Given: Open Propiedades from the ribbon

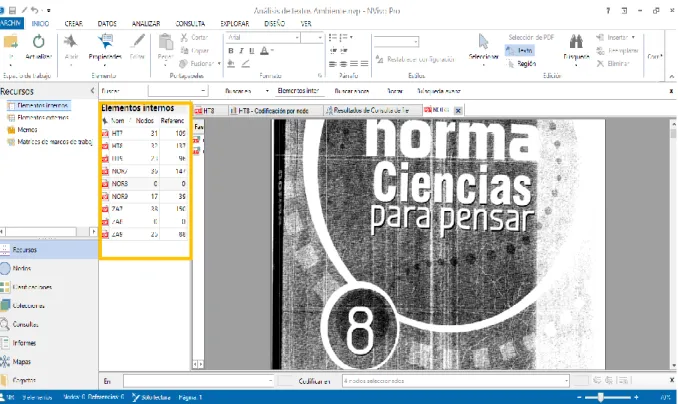Looking at the screenshot, I should [x=105, y=47].
